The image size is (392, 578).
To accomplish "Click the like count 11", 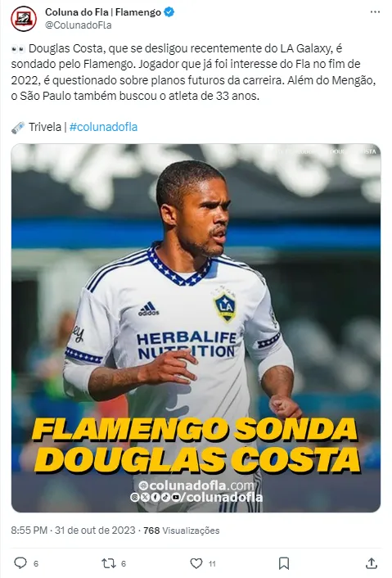I will pos(212,563).
